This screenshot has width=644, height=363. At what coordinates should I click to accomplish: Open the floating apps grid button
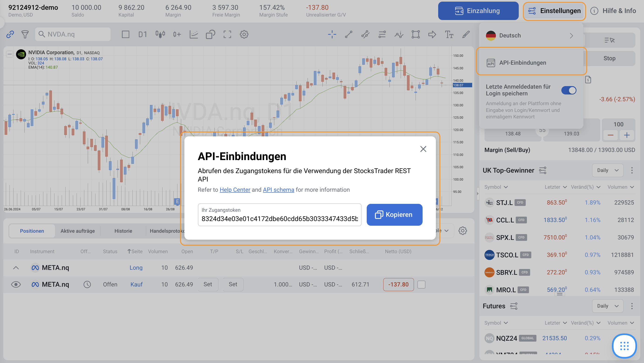pyautogui.click(x=624, y=346)
